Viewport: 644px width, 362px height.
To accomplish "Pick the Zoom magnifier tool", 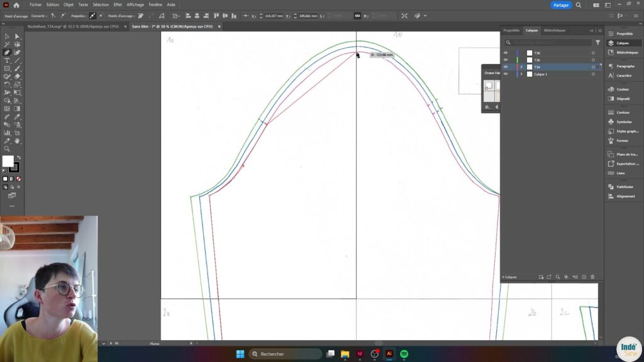I will click(x=7, y=149).
